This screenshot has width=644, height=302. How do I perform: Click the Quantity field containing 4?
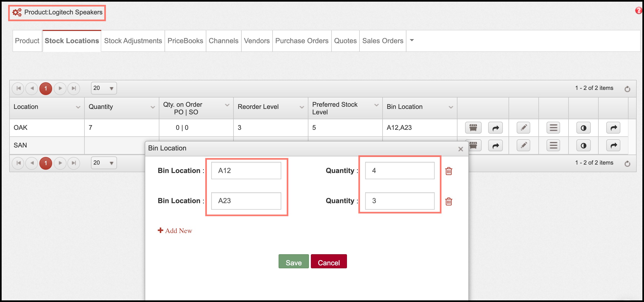(400, 171)
